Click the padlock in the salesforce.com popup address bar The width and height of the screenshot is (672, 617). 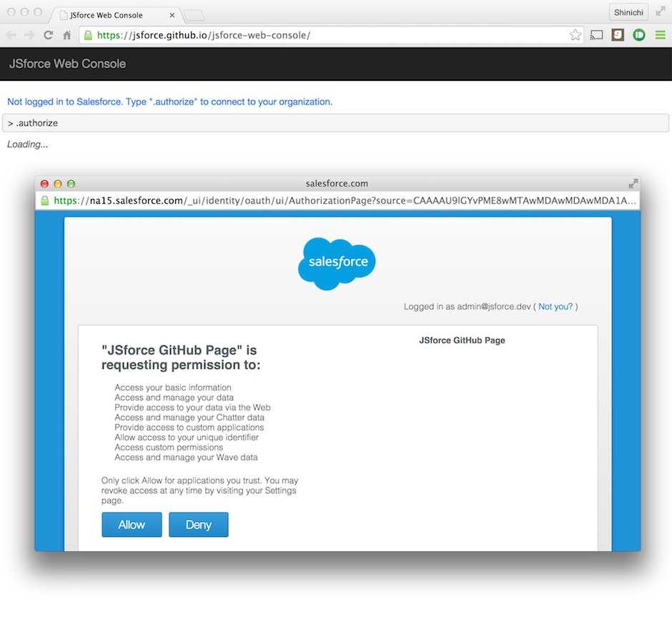(x=45, y=201)
